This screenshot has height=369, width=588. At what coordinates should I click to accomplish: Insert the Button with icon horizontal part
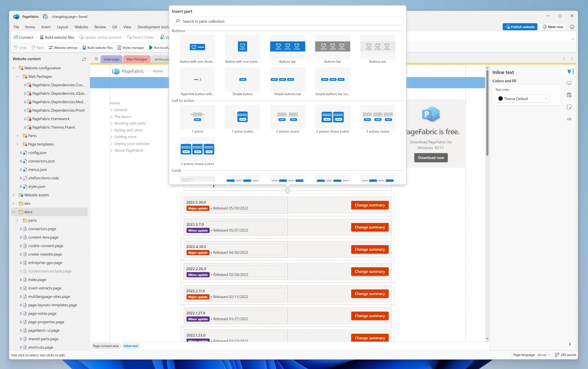[197, 49]
